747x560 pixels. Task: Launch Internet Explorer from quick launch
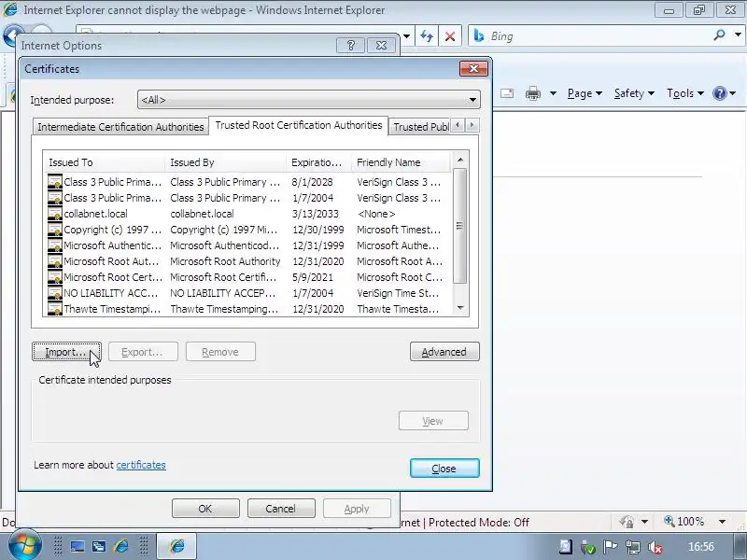click(x=121, y=546)
